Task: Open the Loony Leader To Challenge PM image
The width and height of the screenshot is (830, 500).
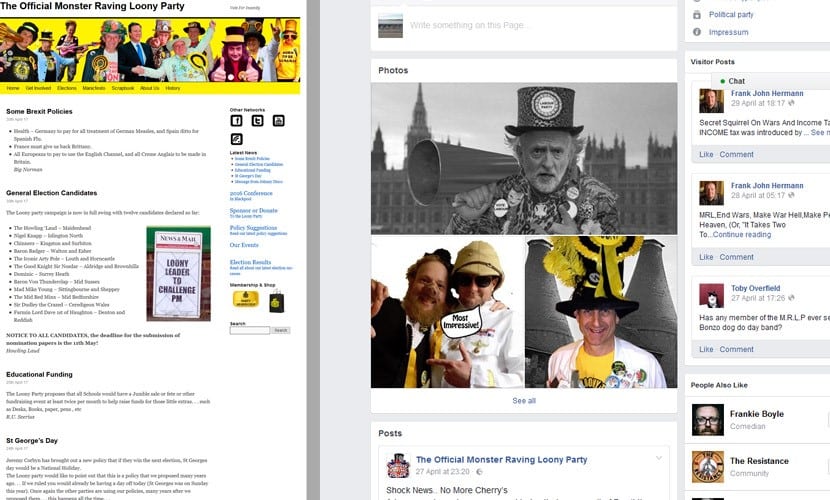Action: pyautogui.click(x=178, y=274)
